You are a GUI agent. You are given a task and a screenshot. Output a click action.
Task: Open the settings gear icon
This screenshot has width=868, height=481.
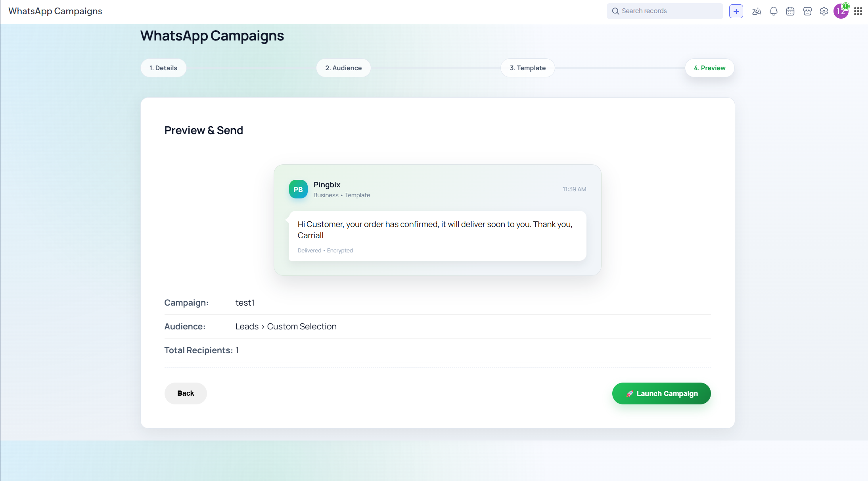(824, 11)
